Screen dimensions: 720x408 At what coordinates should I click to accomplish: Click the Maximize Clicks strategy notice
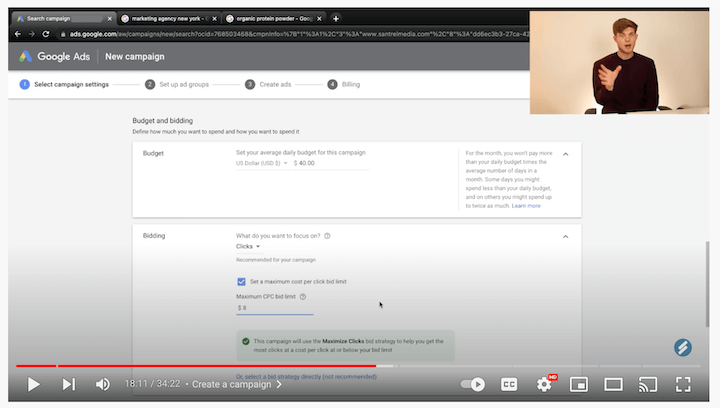click(345, 346)
